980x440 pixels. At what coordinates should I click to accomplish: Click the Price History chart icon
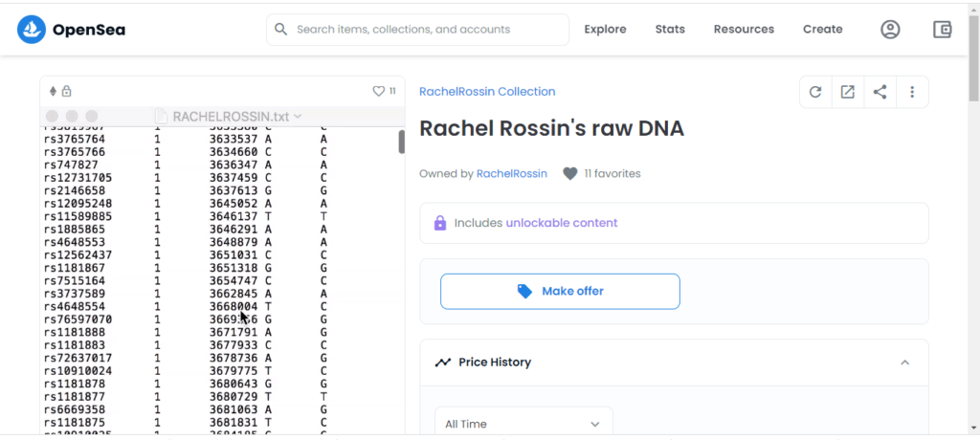(443, 362)
